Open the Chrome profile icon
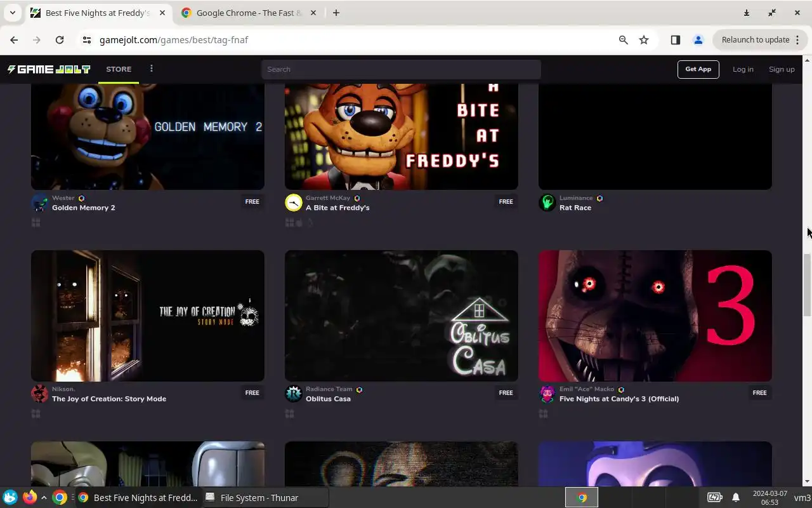Screen dimensions: 812x508 (x=698, y=39)
